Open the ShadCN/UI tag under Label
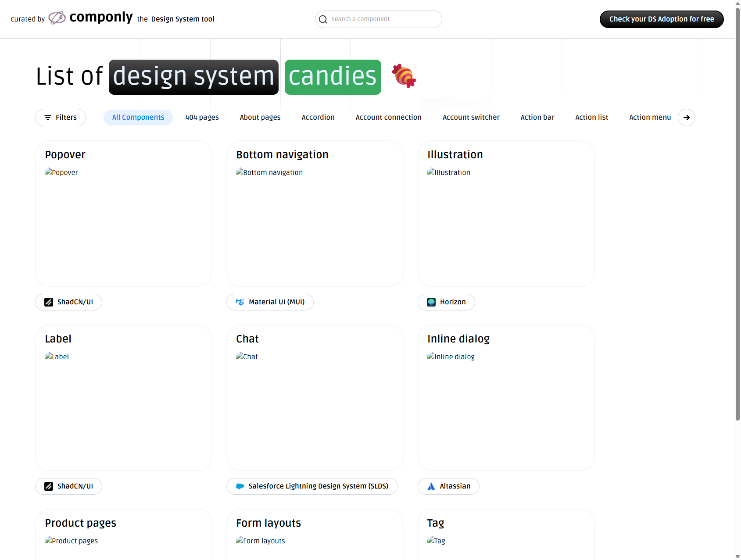The height and width of the screenshot is (560, 741). coord(69,486)
